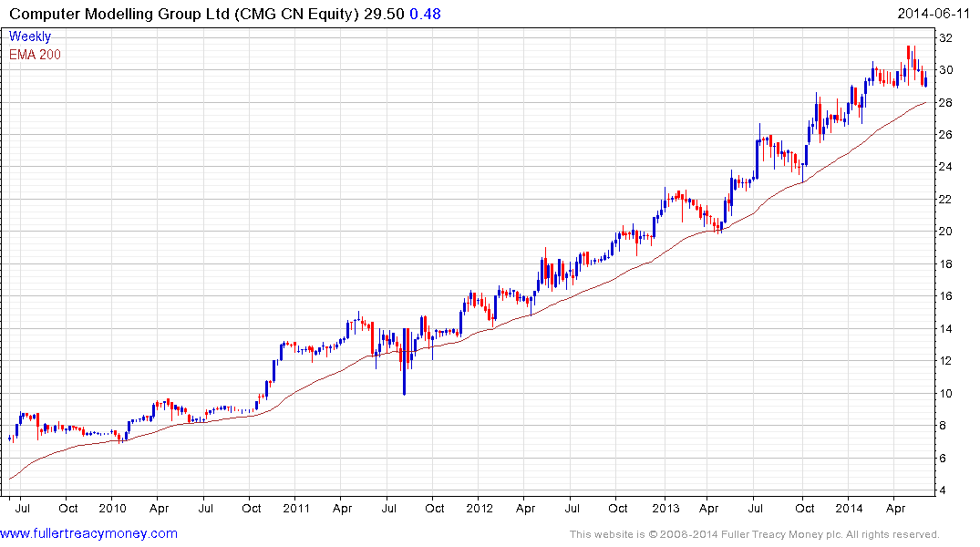Click the 32 price axis label
980x547 pixels.
pos(945,38)
